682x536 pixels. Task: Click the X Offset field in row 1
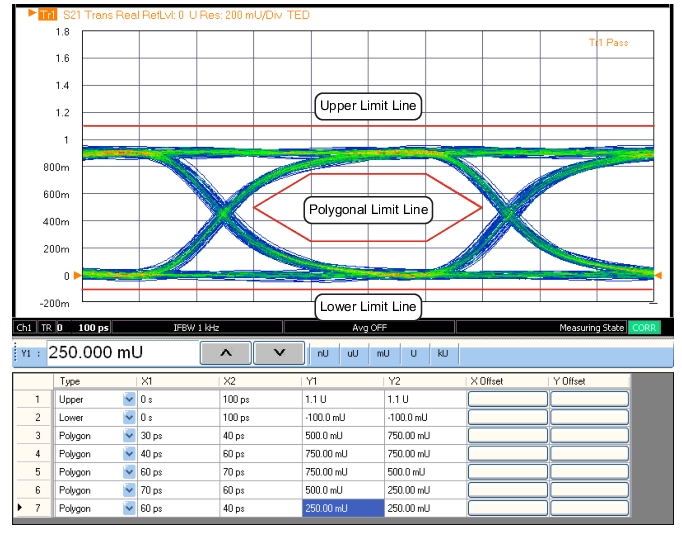pyautogui.click(x=508, y=399)
